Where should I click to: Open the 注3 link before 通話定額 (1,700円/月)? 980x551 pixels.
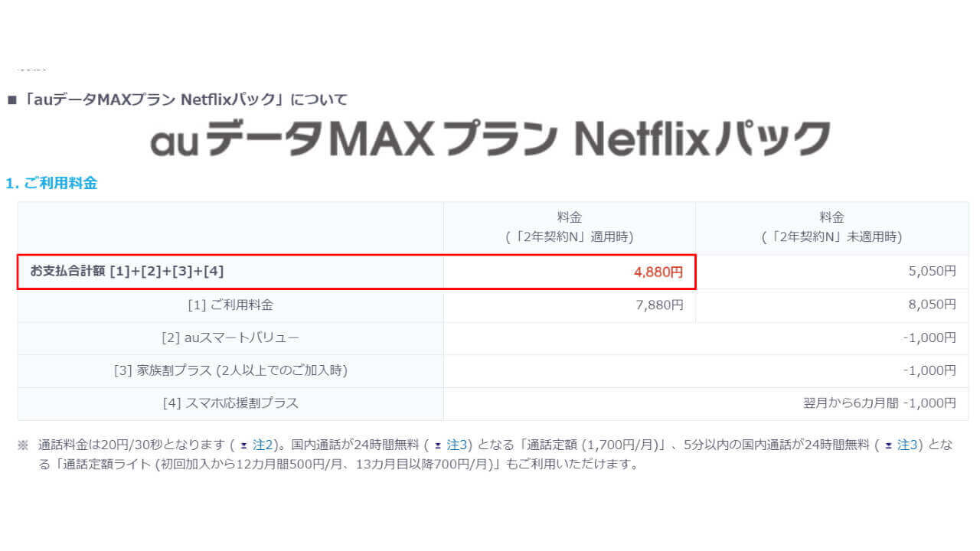pos(457,445)
